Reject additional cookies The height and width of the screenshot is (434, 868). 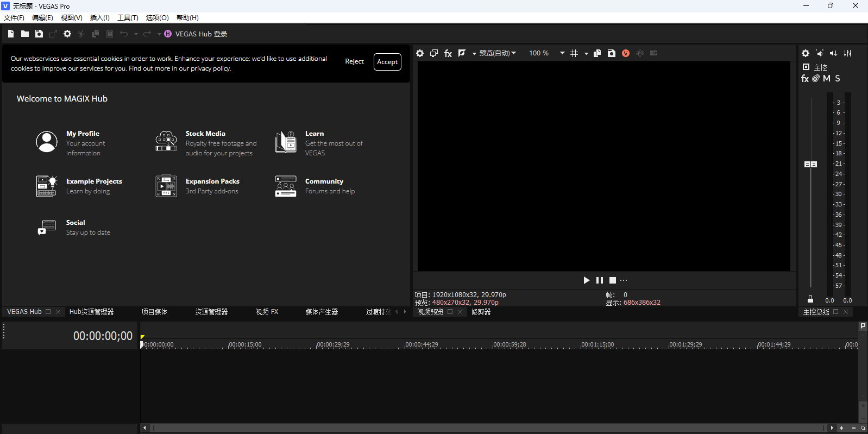tap(354, 61)
